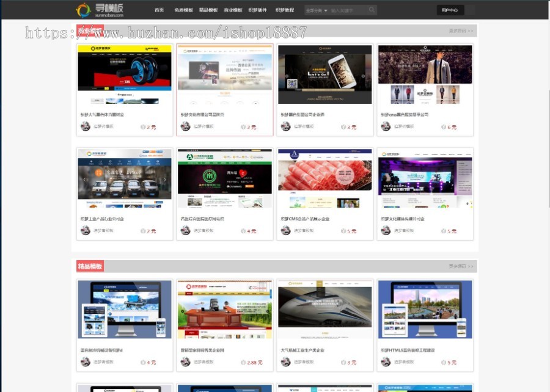Open the 首页 menu item
550x392 pixels.
pyautogui.click(x=159, y=10)
